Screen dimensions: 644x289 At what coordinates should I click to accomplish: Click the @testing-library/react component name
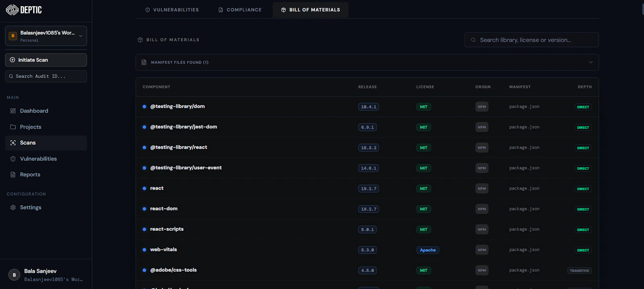click(179, 148)
